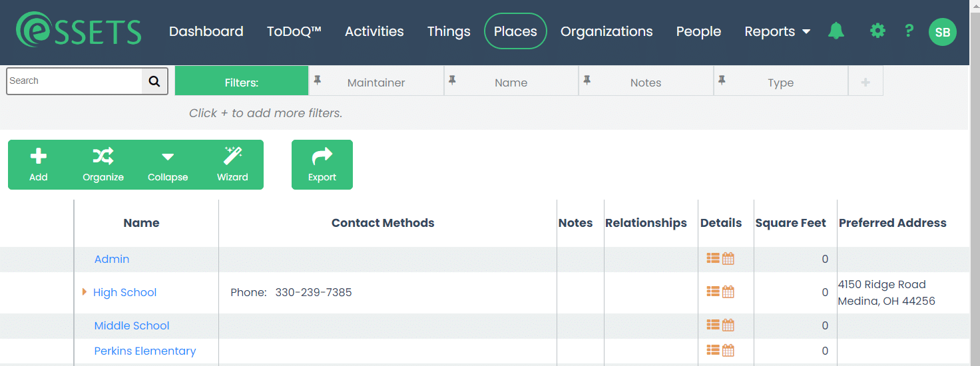Open settings via the gear icon

point(877,31)
